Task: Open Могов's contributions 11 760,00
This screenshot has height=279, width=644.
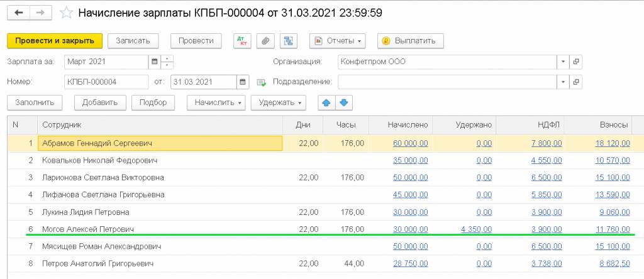Action: tap(613, 229)
